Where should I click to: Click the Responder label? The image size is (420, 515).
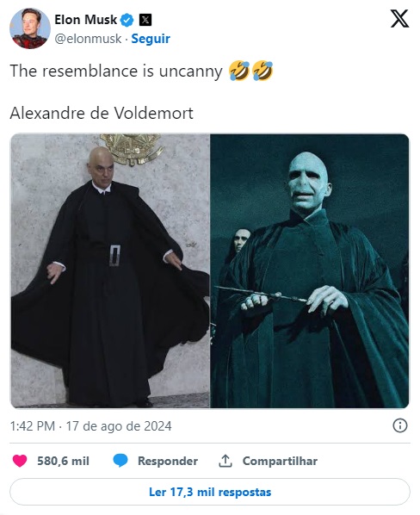(168, 461)
